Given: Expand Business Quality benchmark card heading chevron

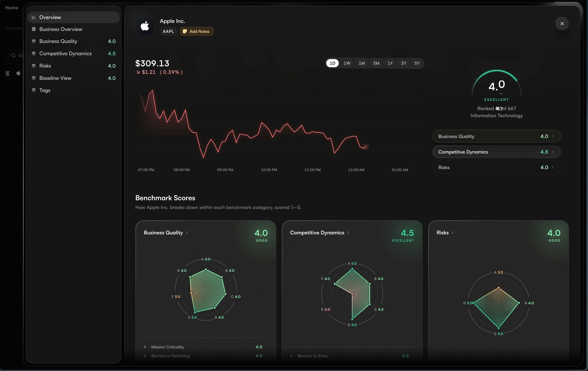Looking at the screenshot, I should 187,233.
